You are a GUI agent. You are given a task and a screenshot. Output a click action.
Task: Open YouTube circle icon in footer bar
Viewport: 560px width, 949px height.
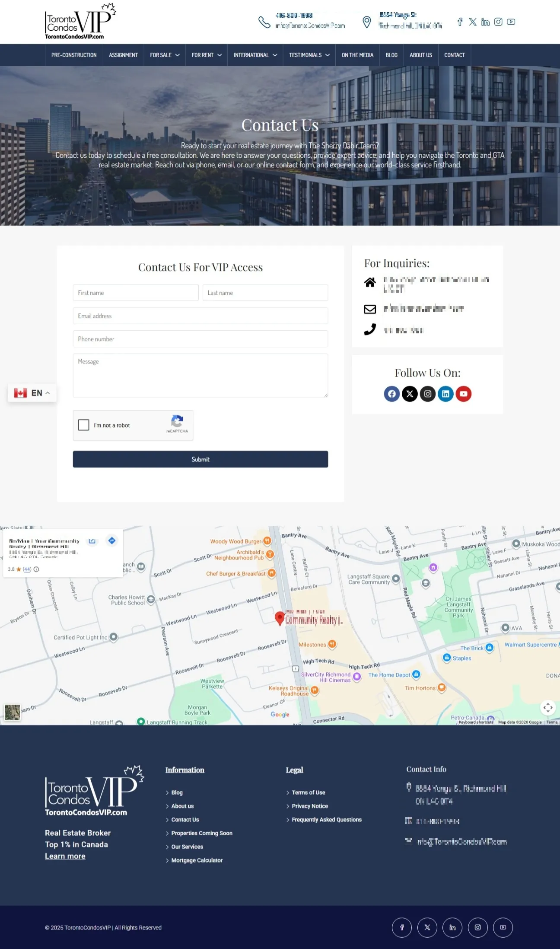click(x=503, y=927)
